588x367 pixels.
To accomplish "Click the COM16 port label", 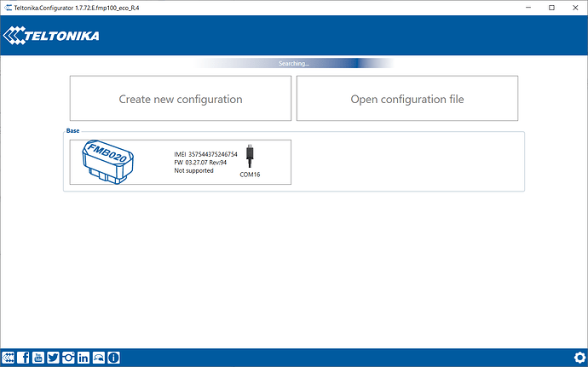I will click(x=250, y=175).
